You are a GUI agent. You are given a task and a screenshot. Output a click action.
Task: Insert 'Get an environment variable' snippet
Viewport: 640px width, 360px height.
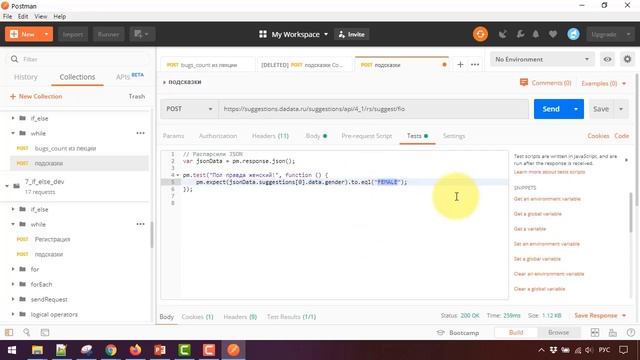tap(547, 199)
